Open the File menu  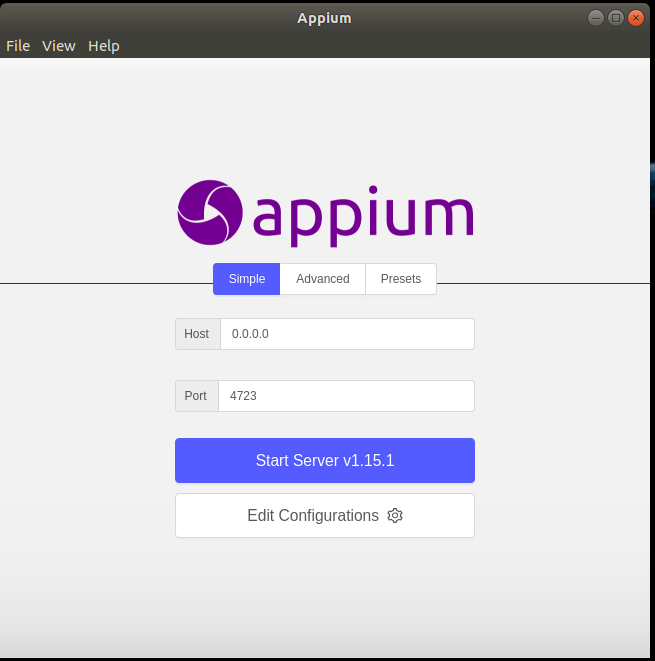[18, 46]
